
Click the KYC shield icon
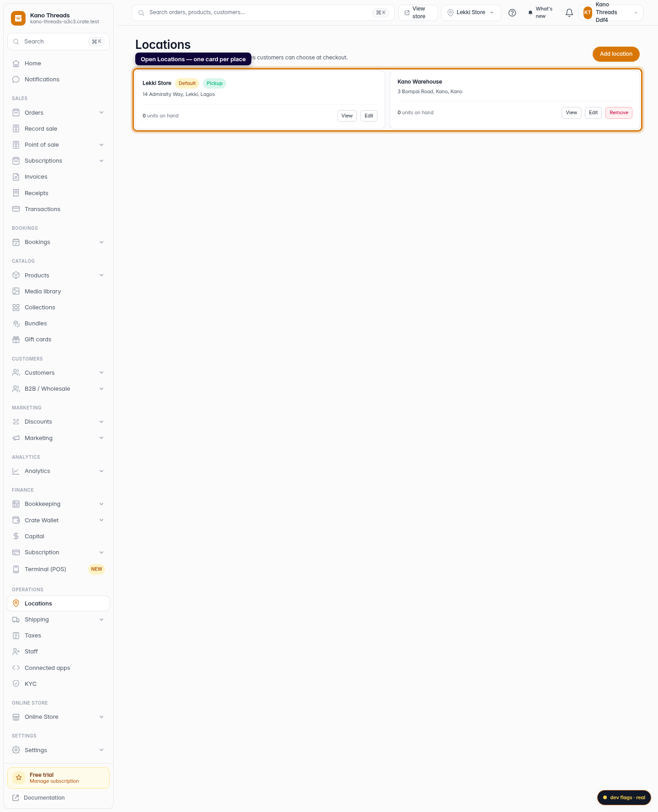(16, 684)
